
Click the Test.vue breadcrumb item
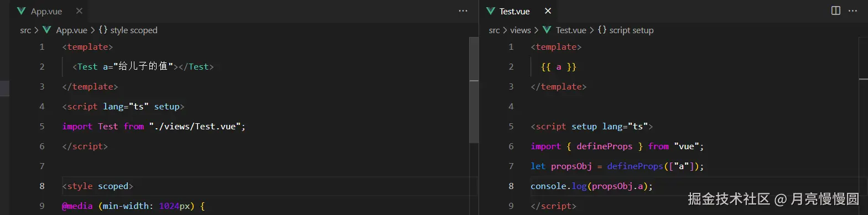(571, 30)
